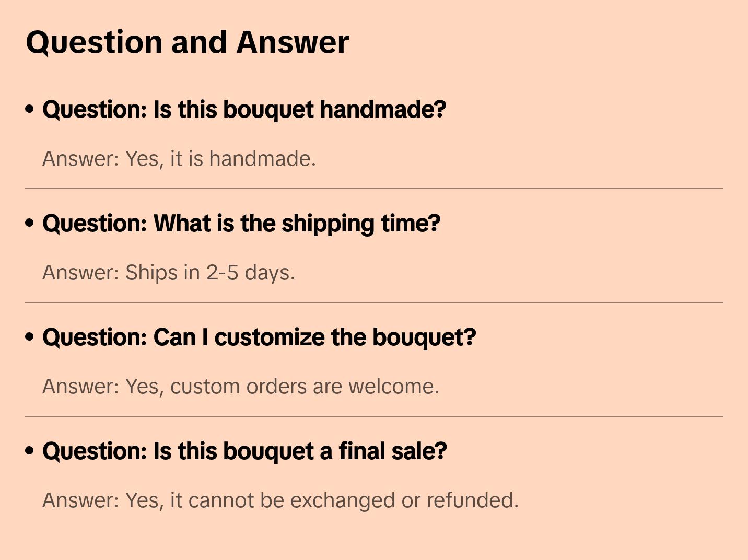Click the divider line below the handmade answer
Image resolution: width=748 pixels, height=560 pixels.
click(374, 189)
